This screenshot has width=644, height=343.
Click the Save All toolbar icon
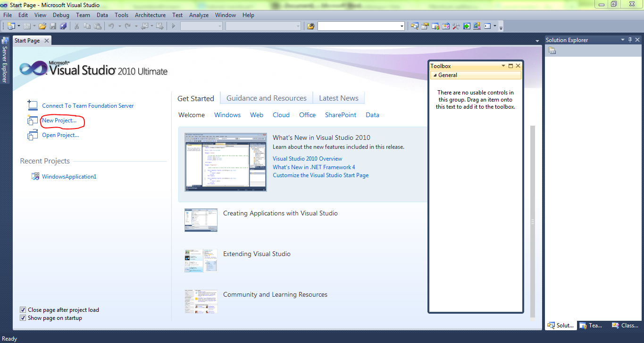point(63,26)
